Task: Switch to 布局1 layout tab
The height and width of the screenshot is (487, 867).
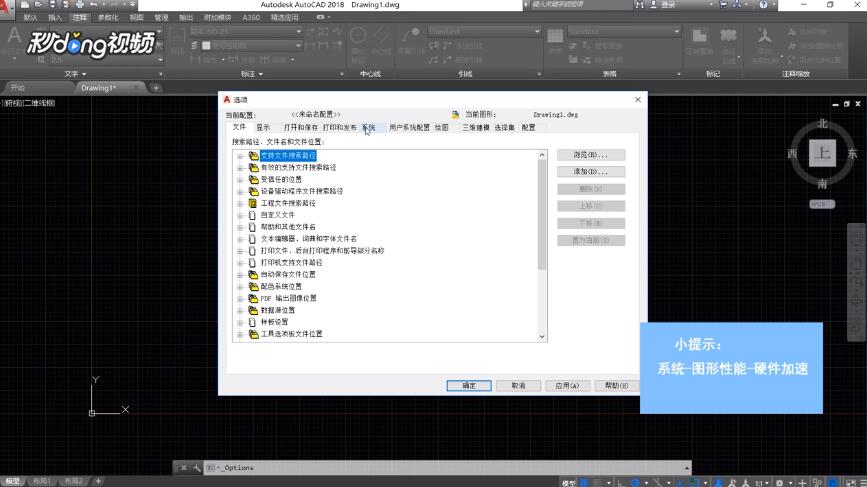Action: click(x=41, y=481)
